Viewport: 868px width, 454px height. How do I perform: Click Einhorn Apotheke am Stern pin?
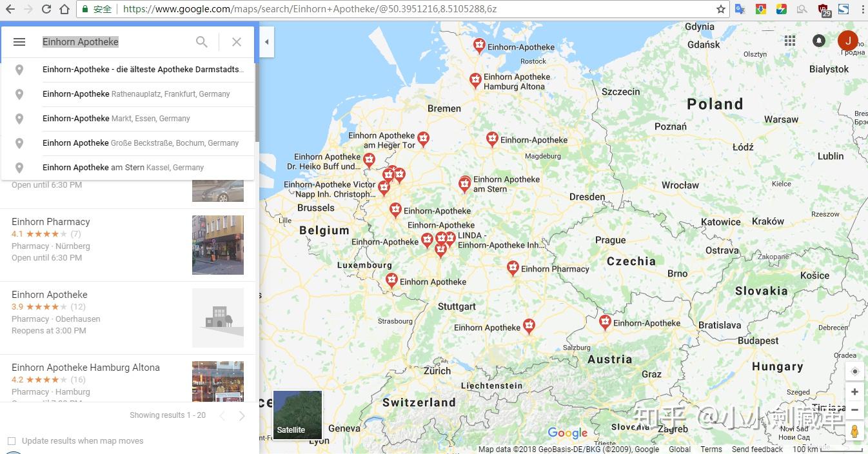pos(464,184)
